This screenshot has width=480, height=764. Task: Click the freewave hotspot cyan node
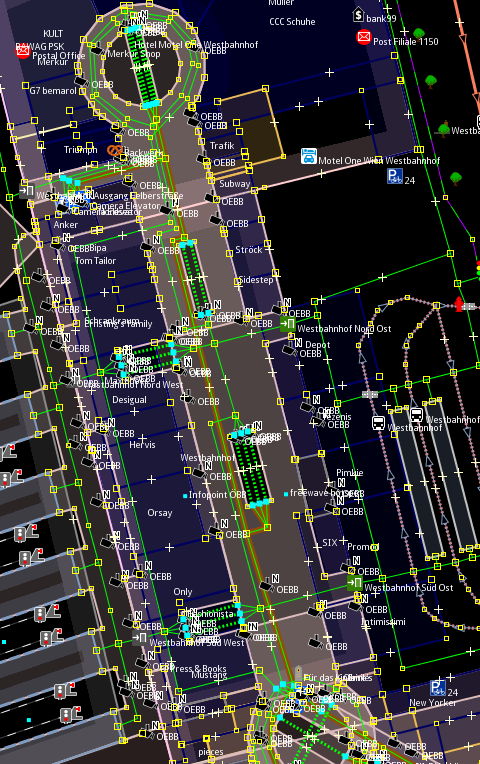point(286,494)
